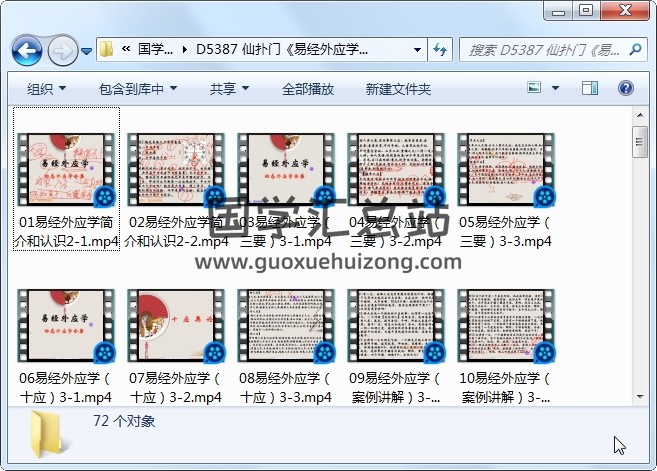Refresh the folder view
This screenshot has width=657, height=471.
[x=440, y=49]
